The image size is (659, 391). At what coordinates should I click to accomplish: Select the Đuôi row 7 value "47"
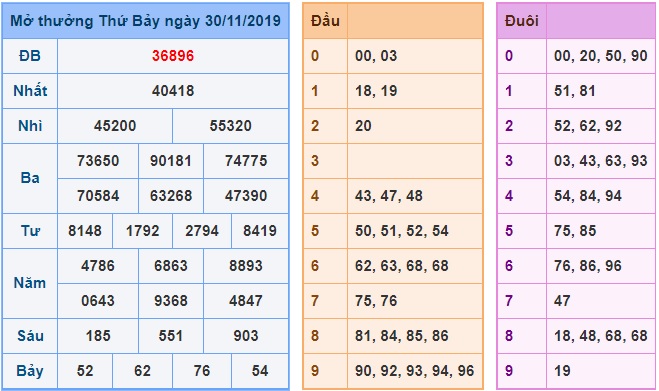point(562,300)
